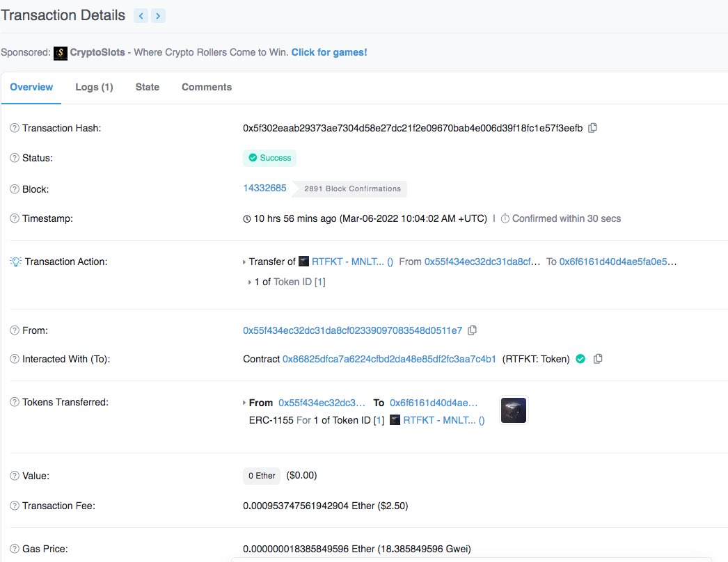Go to previous transaction arrow
728x562 pixels.
pos(141,16)
